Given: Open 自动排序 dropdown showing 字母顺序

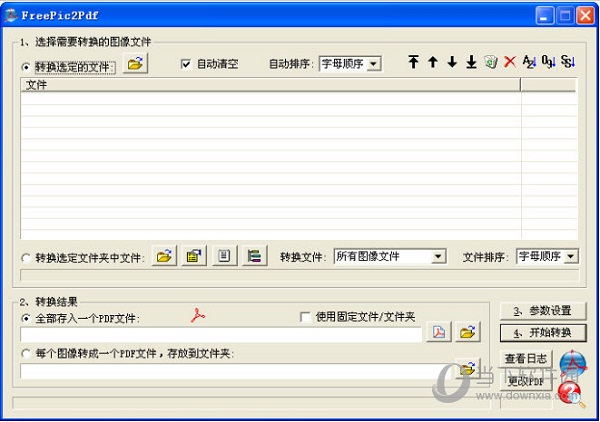Looking at the screenshot, I should (350, 64).
